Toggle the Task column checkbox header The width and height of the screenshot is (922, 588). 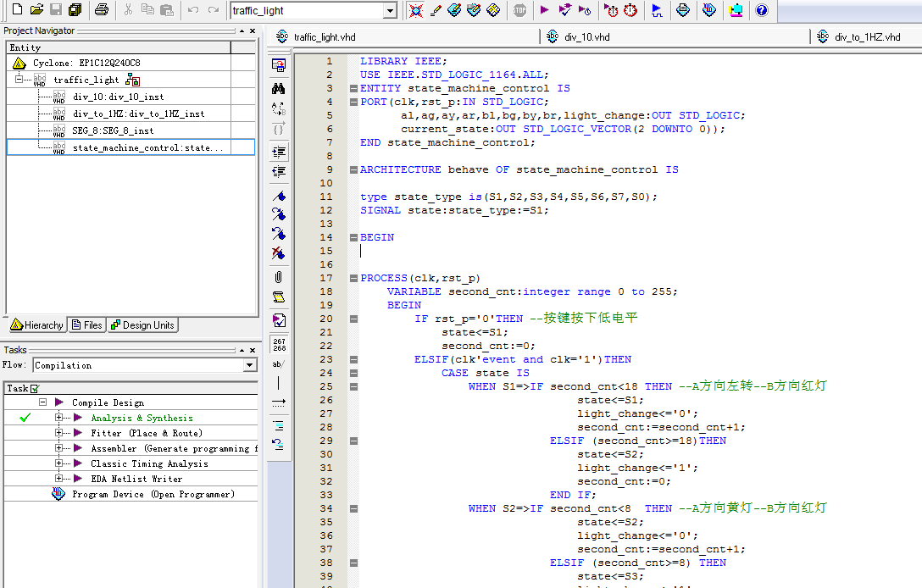35,389
